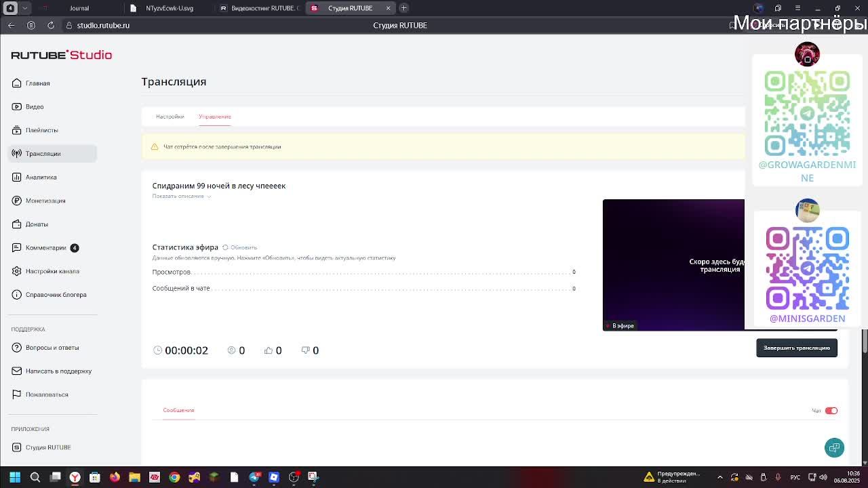Click Завершить трансляцию button
868x488 pixels.
797,348
